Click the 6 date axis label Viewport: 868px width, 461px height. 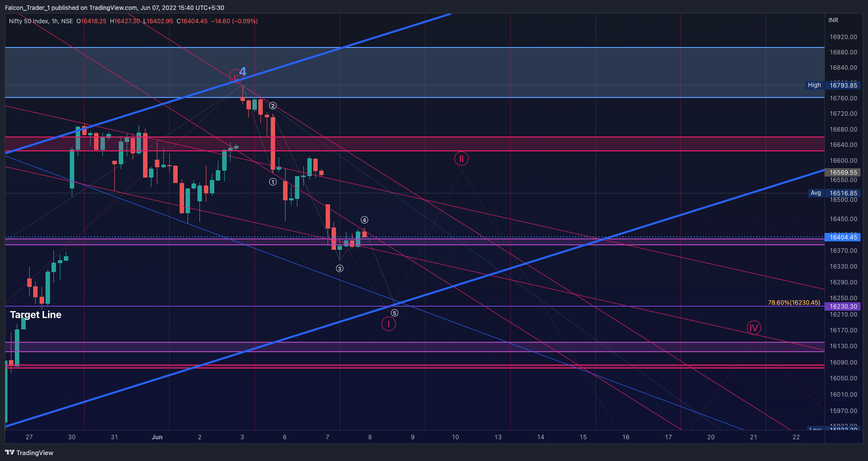tap(285, 437)
